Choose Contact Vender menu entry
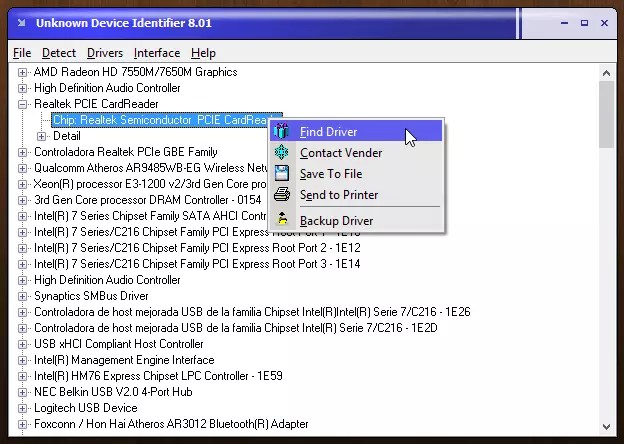 [x=356, y=152]
